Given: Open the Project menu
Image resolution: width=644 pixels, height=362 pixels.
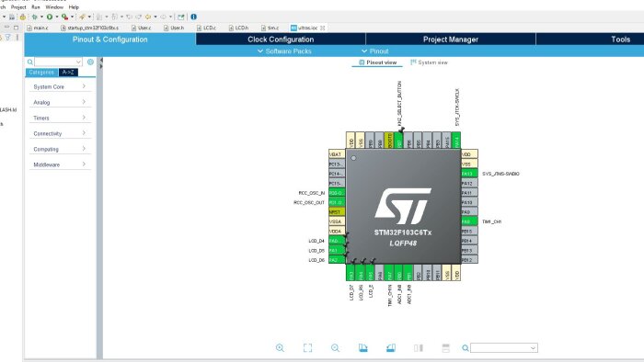Looking at the screenshot, I should pos(18,7).
